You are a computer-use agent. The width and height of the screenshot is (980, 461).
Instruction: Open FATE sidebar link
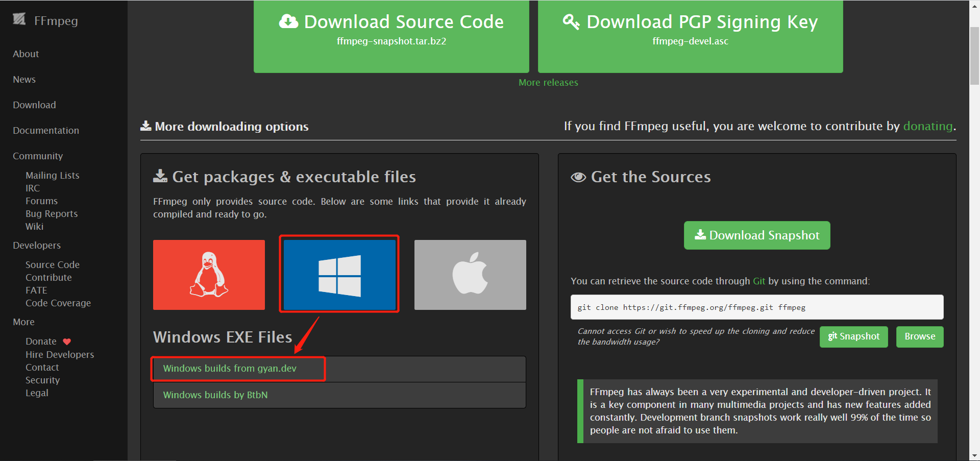coord(36,290)
